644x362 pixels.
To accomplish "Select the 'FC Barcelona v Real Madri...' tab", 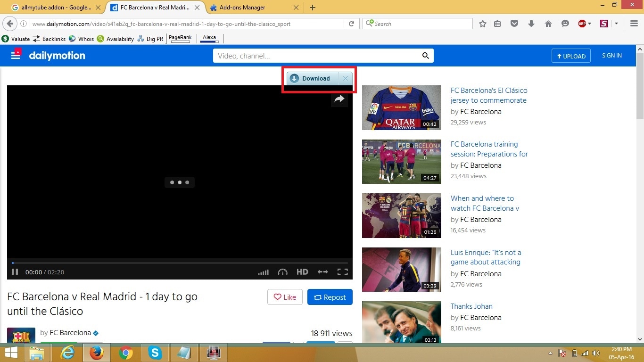I will coord(156,8).
